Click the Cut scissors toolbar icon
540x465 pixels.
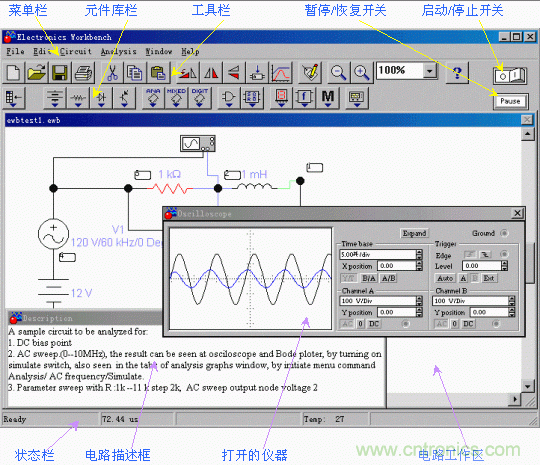click(x=112, y=73)
